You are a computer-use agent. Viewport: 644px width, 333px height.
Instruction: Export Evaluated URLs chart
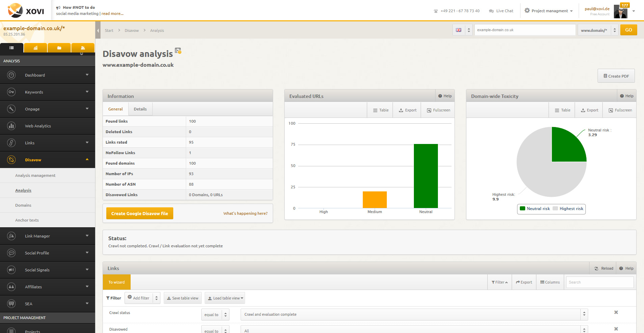point(407,110)
